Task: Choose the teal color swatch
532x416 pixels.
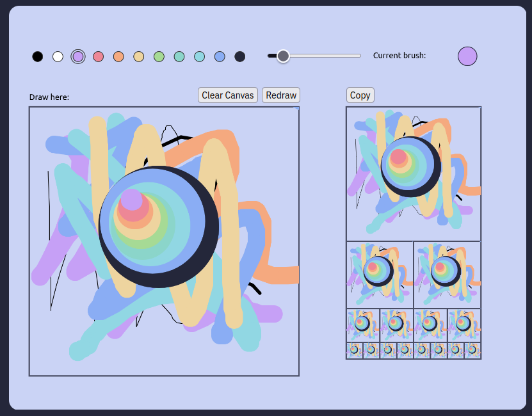Action: tap(179, 56)
